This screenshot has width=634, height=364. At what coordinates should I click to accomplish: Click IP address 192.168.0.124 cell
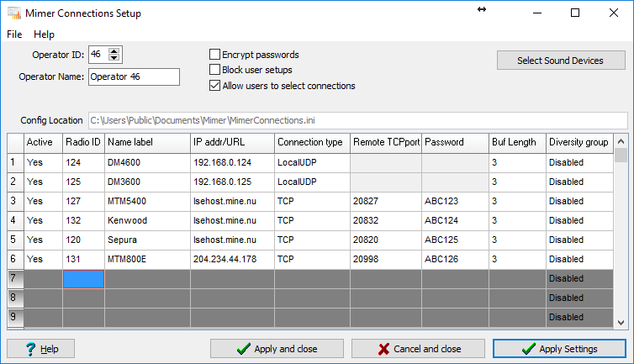(x=232, y=162)
